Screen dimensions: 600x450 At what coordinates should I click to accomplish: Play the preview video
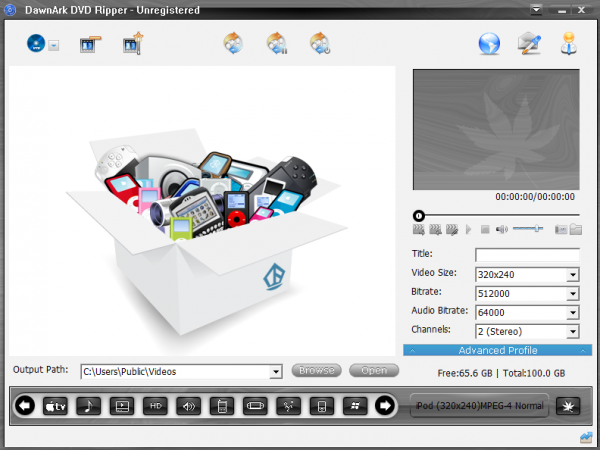click(468, 230)
